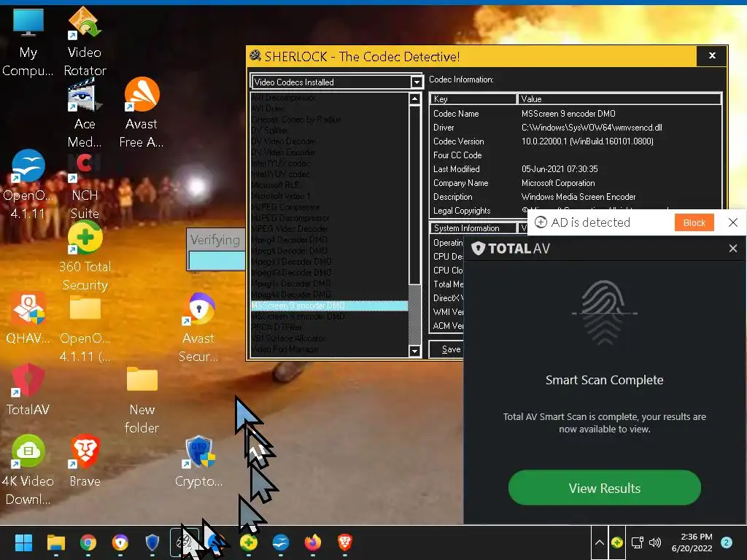This screenshot has height=560, width=747.
Task: Select Microsoft Video 1 codec
Action: tap(330, 196)
